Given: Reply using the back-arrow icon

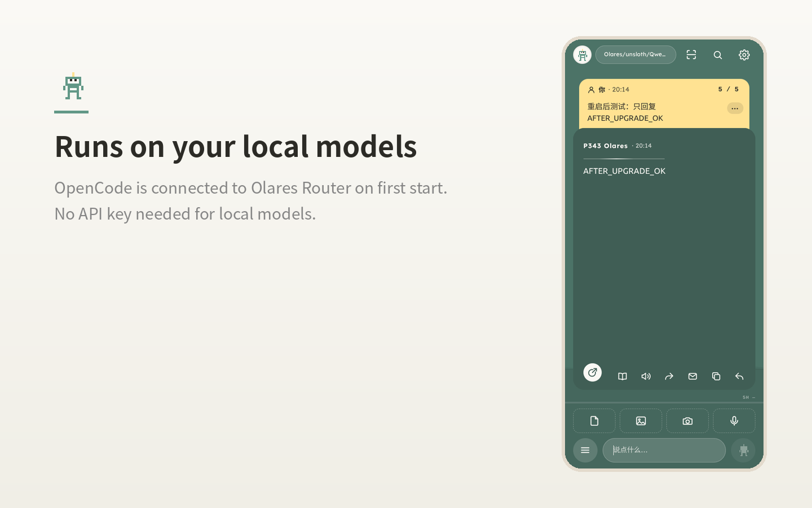Looking at the screenshot, I should tap(739, 376).
